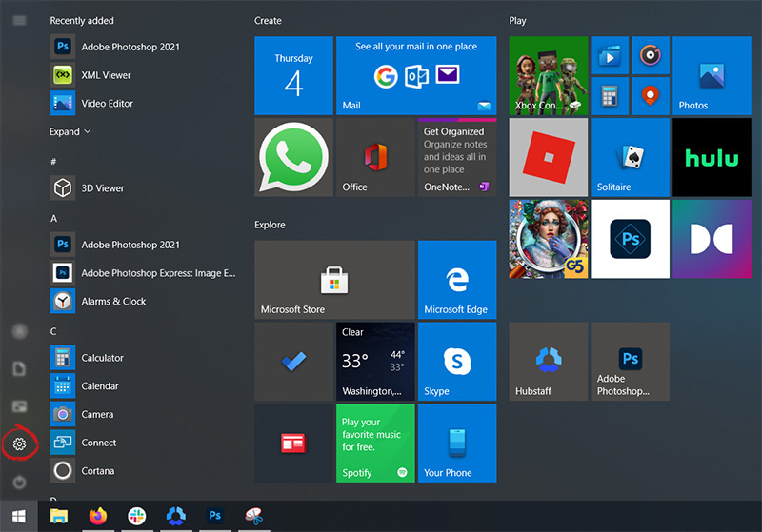Open 3D Viewer from app list
The height and width of the screenshot is (532, 762).
tap(144, 187)
